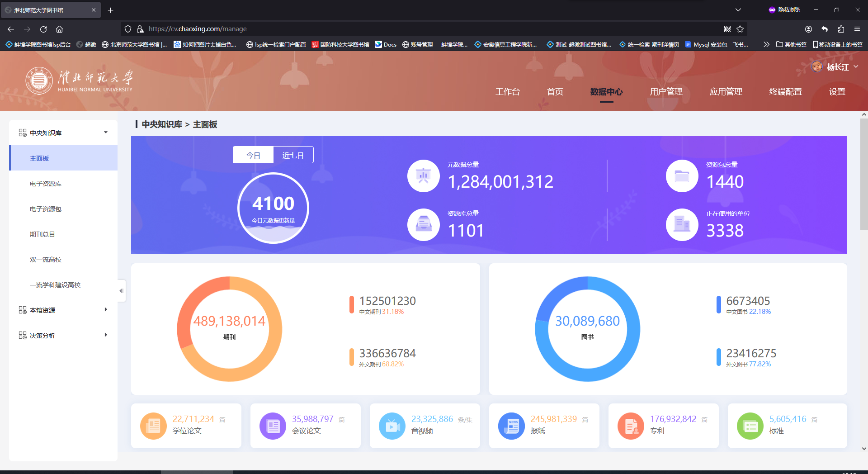The image size is (868, 474).
Task: Click the 报纸 news icon
Action: coord(511,426)
